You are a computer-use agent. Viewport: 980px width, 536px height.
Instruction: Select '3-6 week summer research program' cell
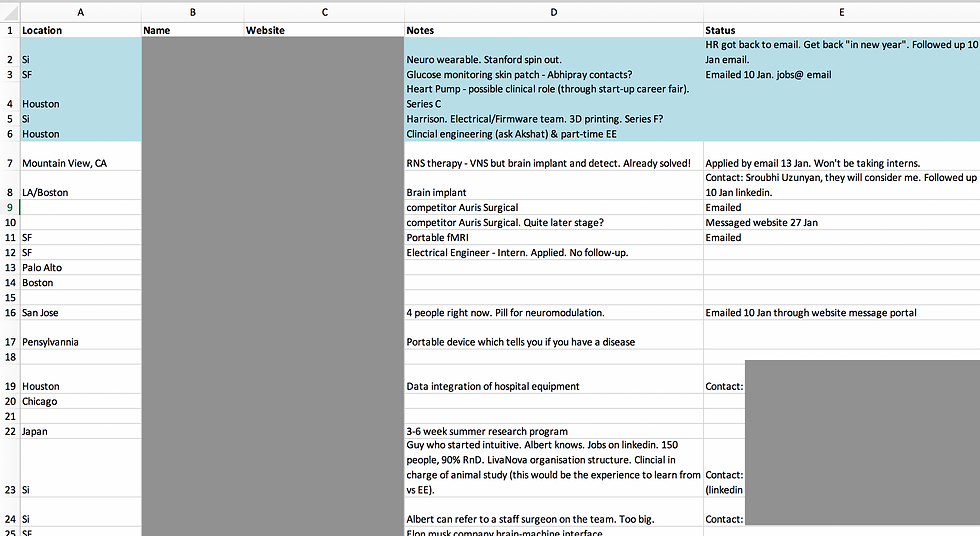tap(554, 431)
